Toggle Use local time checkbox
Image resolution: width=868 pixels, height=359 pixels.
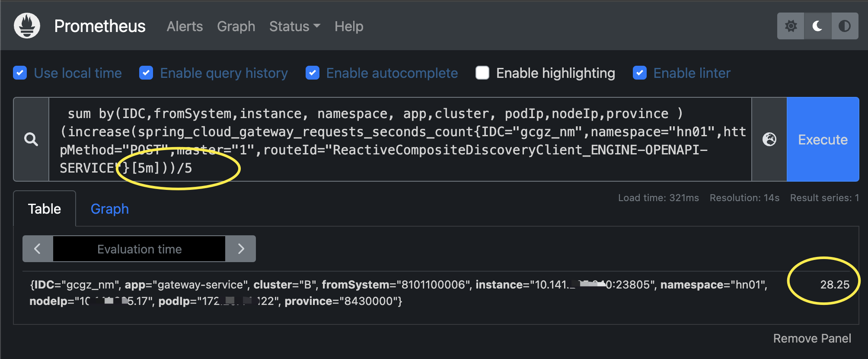20,73
